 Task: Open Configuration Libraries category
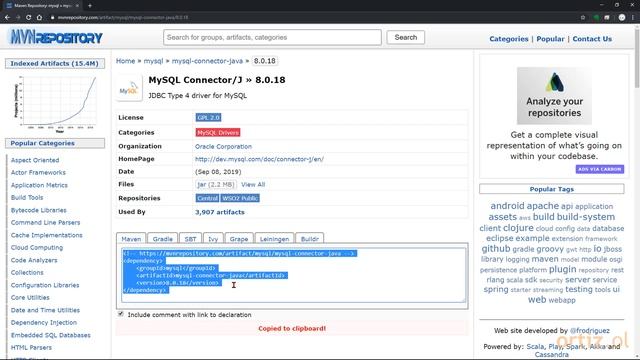click(45, 285)
